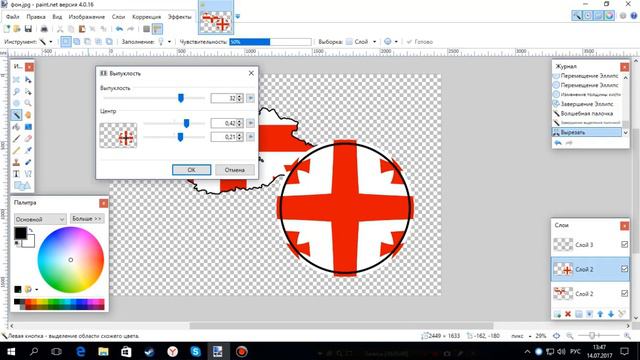The width and height of the screenshot is (640, 360).
Task: Choose Add (union) selection mode
Action: tap(77, 42)
